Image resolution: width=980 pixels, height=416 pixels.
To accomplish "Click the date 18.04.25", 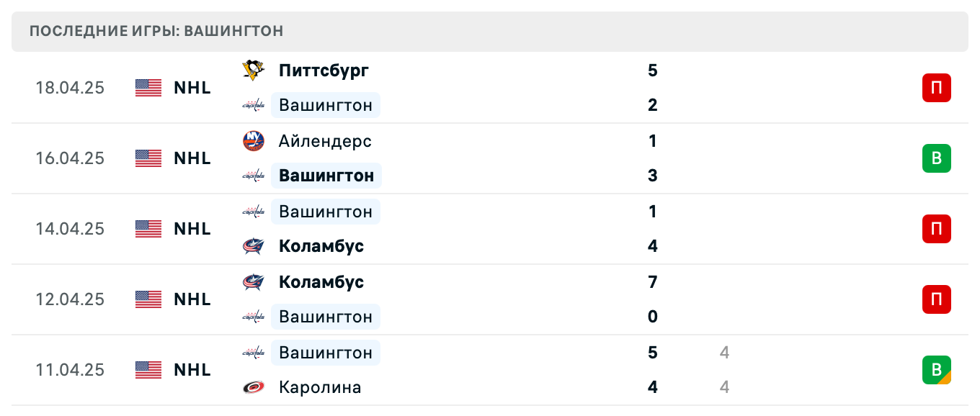I will [70, 88].
